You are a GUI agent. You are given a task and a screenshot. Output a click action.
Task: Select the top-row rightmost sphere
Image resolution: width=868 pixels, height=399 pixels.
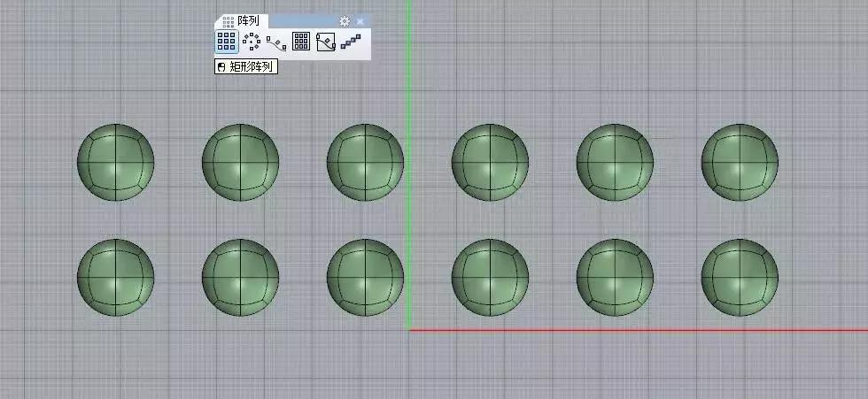pos(740,162)
